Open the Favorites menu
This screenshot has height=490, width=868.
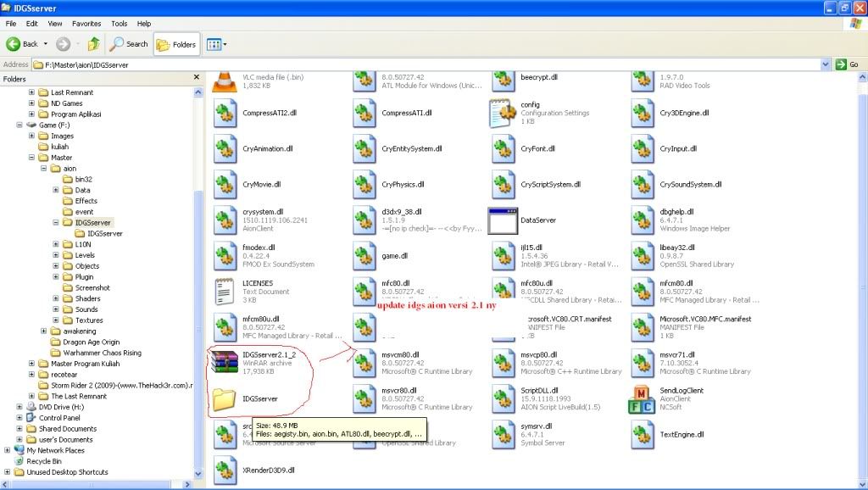coord(86,23)
